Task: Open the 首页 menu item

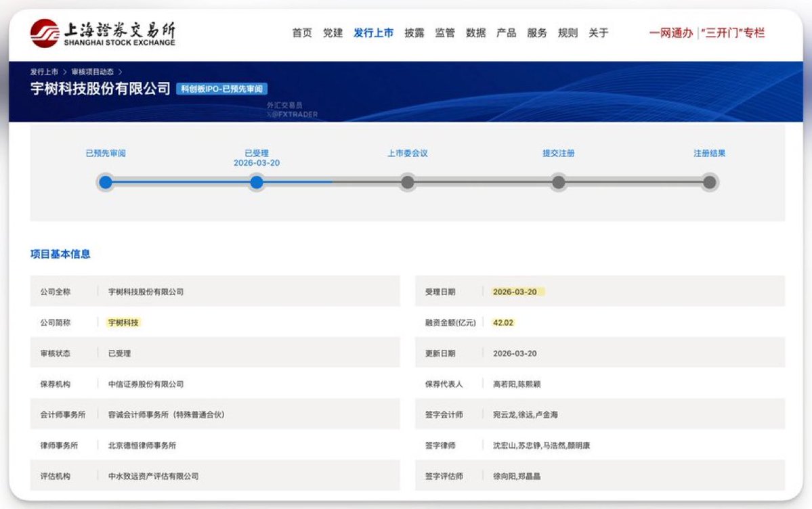Action: [302, 33]
